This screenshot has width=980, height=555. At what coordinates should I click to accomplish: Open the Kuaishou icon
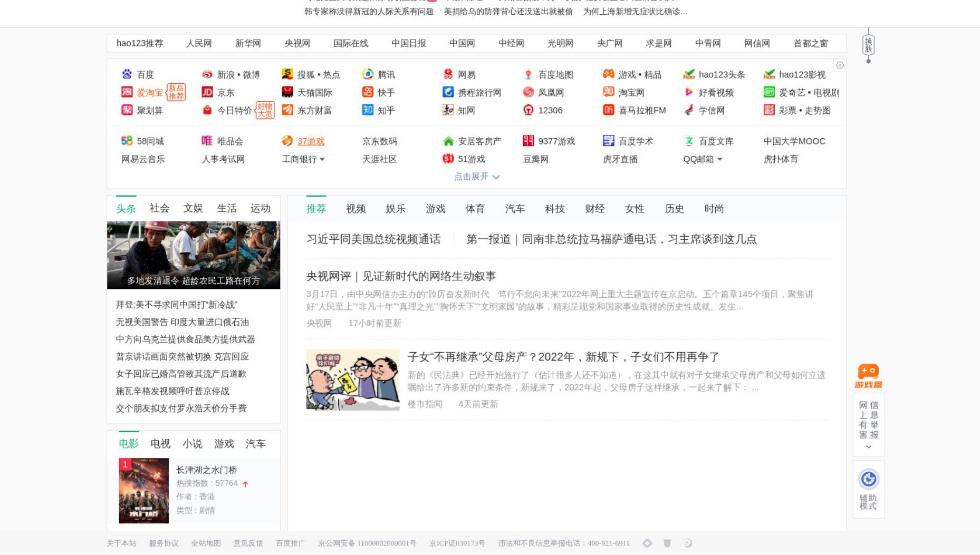[x=368, y=92]
